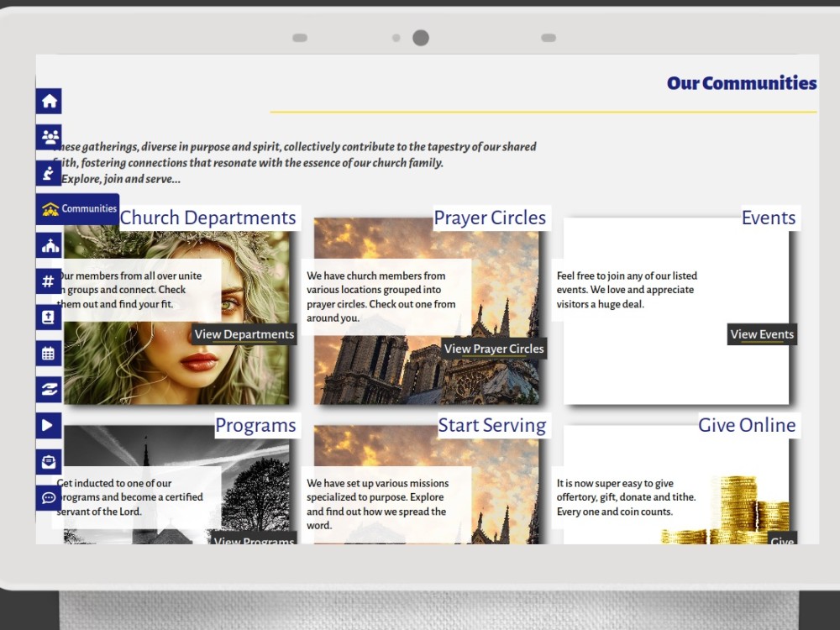Click the View Events button

pyautogui.click(x=762, y=334)
